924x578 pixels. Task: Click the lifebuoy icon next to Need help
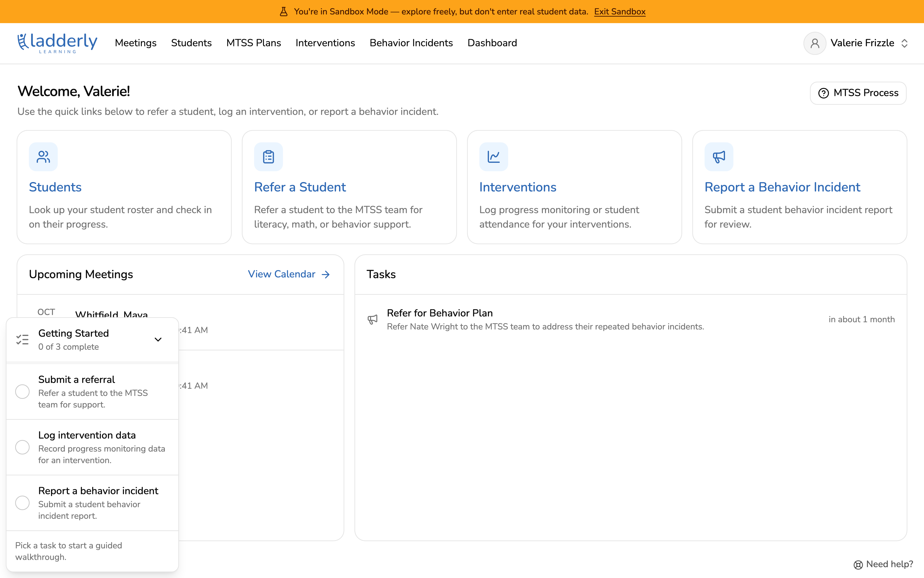pos(858,565)
